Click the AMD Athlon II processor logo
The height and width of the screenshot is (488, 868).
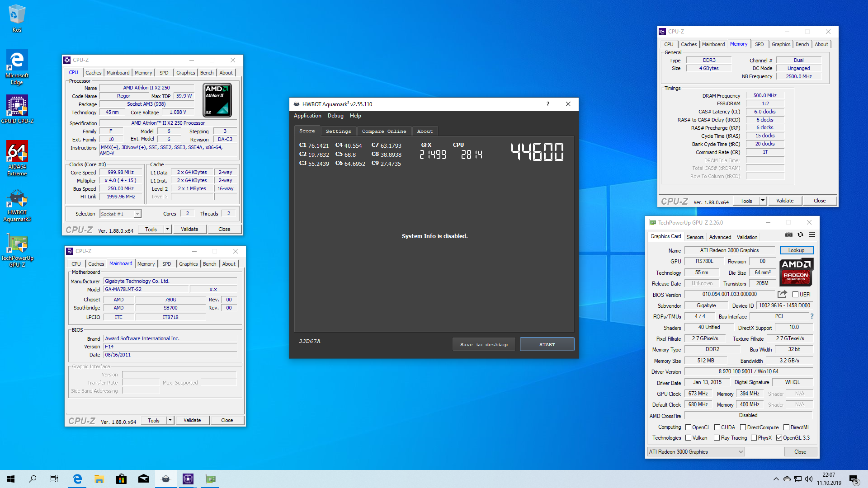click(217, 100)
